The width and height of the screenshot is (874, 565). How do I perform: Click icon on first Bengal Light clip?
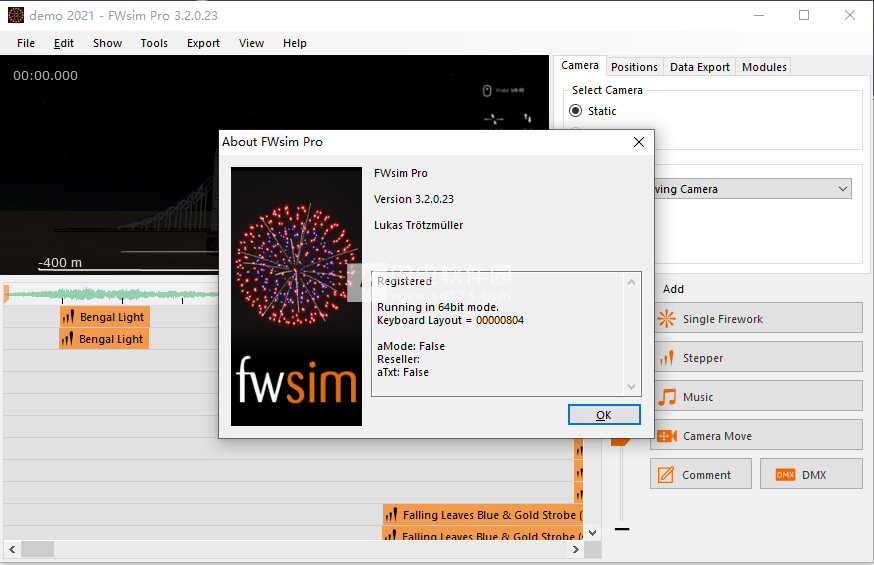tap(68, 317)
